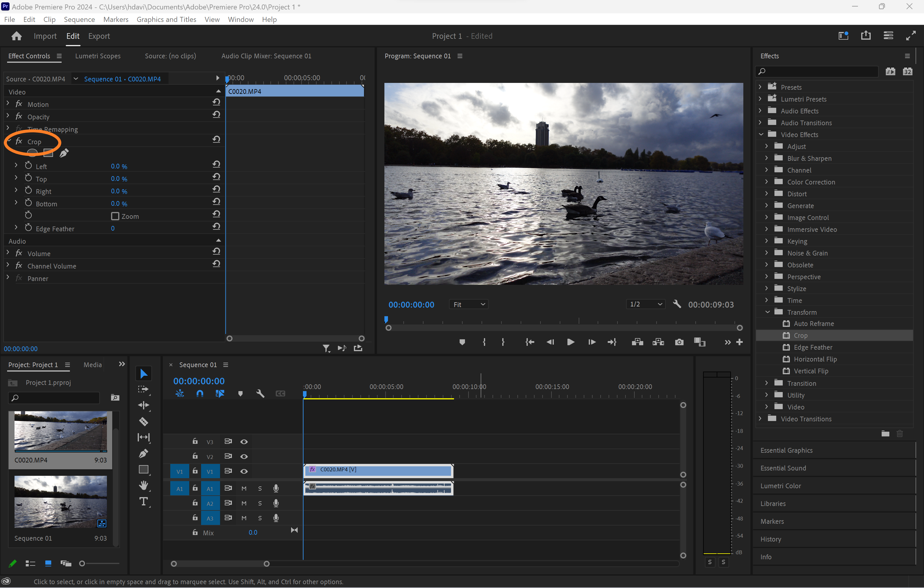The width and height of the screenshot is (924, 588).
Task: Solo audio track A2
Action: click(260, 503)
